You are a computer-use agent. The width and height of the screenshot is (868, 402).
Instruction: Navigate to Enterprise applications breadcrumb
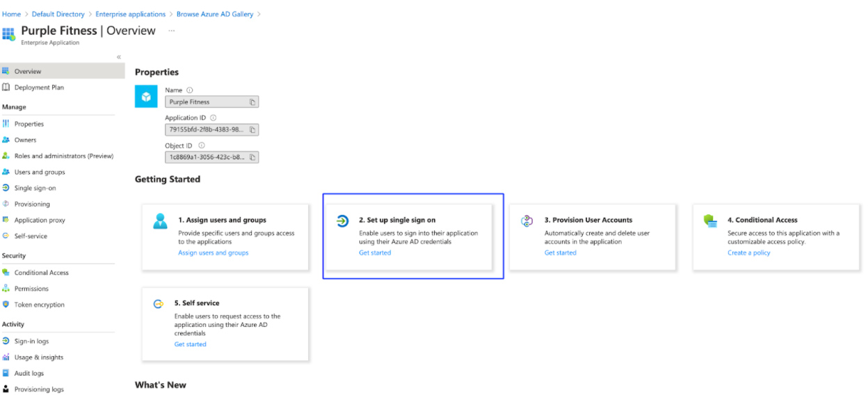[x=130, y=14]
